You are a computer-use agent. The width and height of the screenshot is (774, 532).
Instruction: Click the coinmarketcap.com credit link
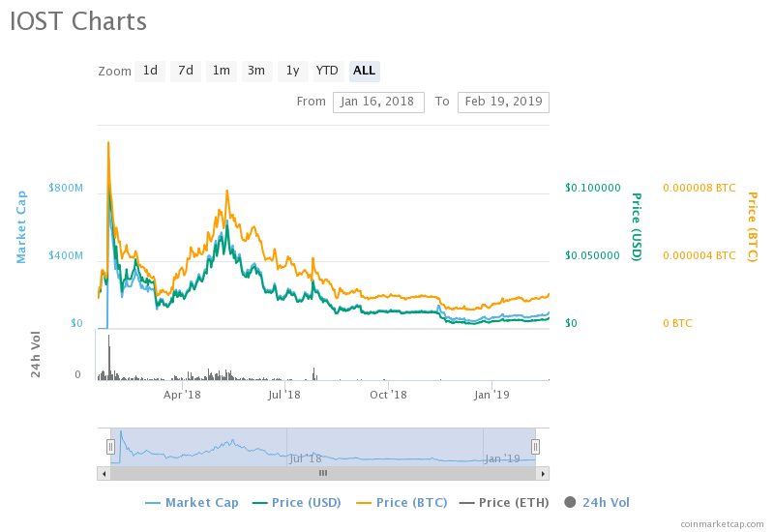coord(722,524)
